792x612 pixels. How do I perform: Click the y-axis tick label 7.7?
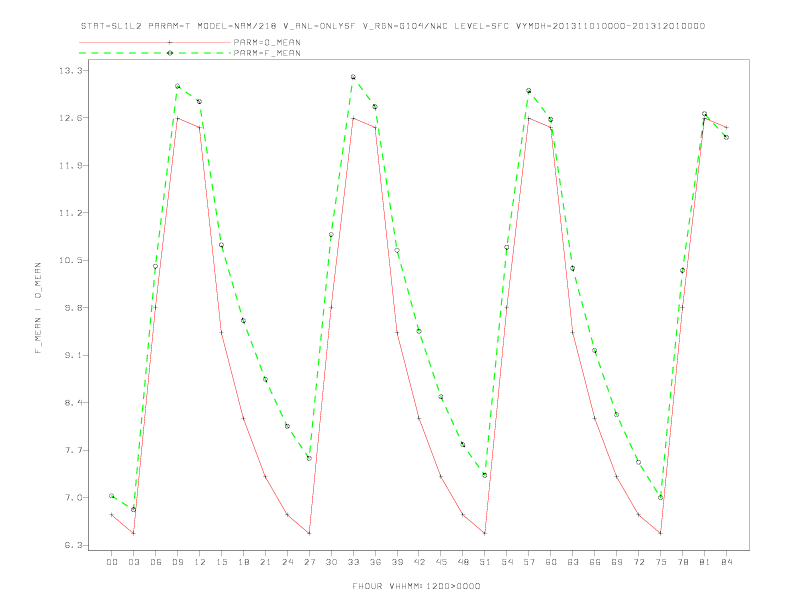pyautogui.click(x=73, y=450)
